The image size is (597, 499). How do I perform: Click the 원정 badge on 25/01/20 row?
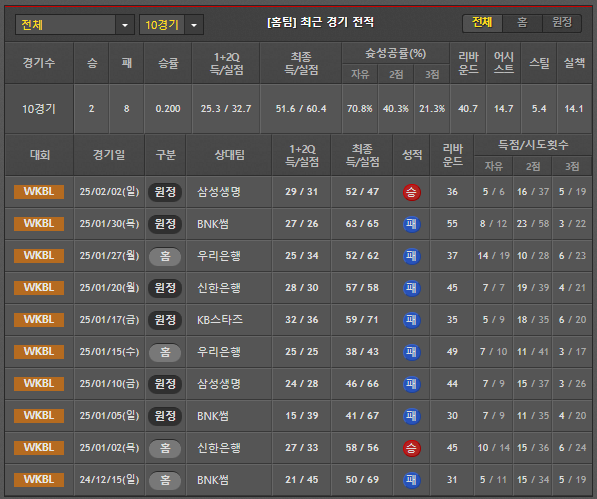click(165, 288)
